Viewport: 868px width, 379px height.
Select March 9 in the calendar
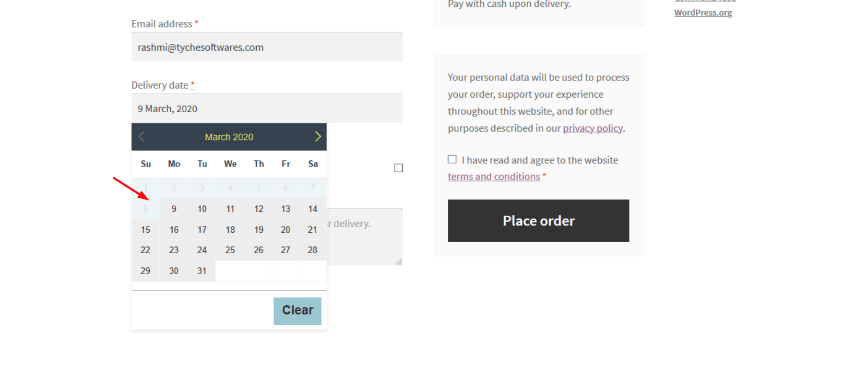(173, 208)
